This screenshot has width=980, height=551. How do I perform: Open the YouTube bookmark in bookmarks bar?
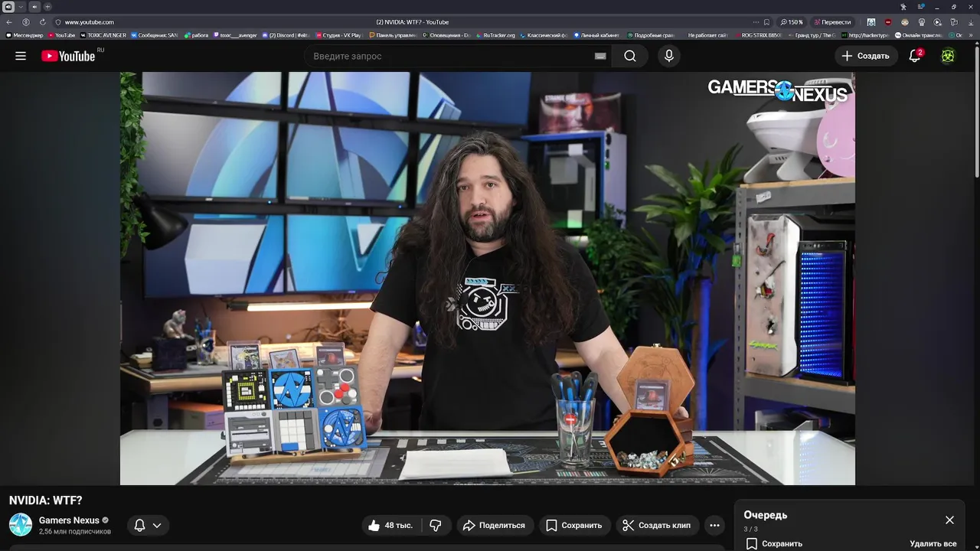click(63, 34)
